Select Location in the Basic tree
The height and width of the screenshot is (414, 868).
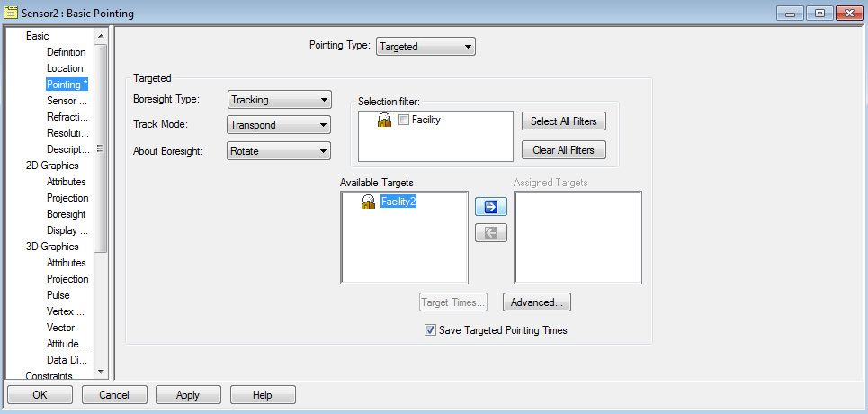(x=65, y=68)
